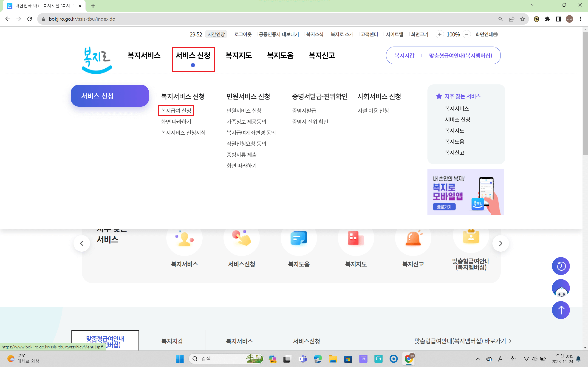588x367 pixels.
Task: Launch Microsoft Teams from the taskbar
Action: [x=302, y=359]
